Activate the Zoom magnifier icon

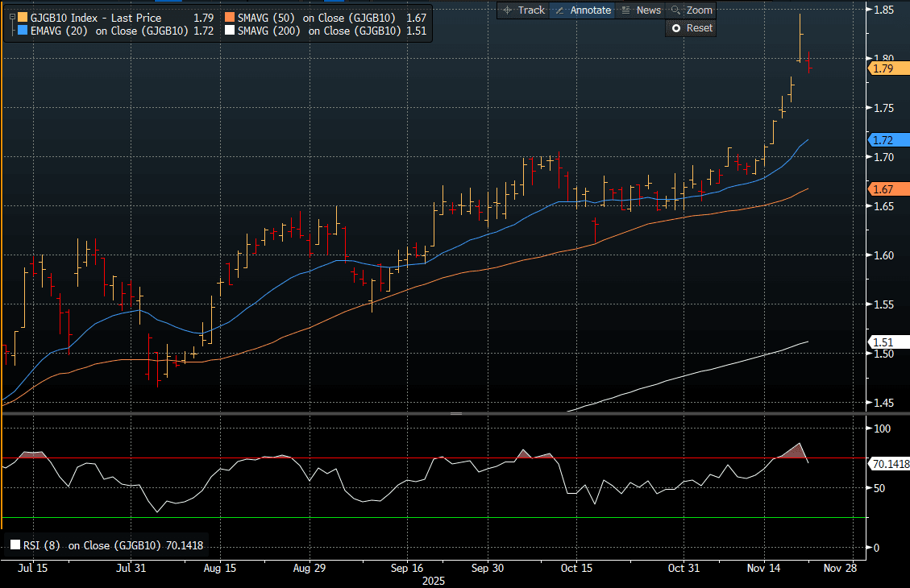pos(676,10)
